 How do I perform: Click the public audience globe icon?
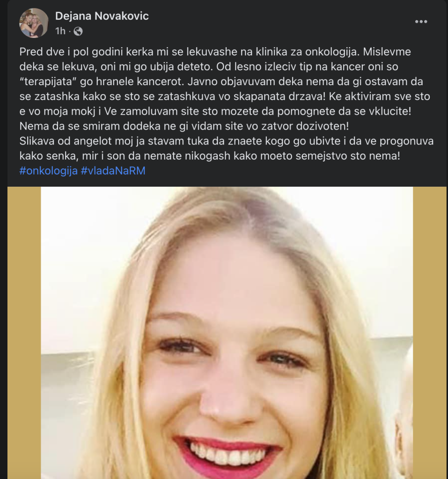(78, 31)
